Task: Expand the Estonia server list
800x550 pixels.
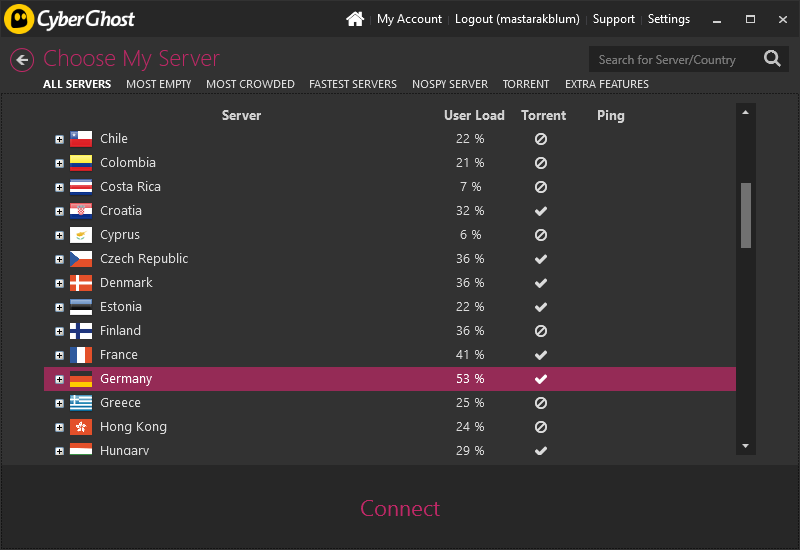Action: pyautogui.click(x=59, y=307)
